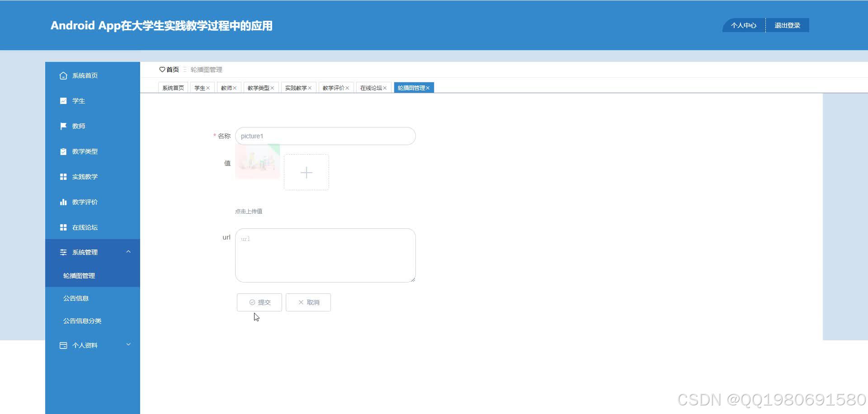
Task: Click the plus upload box to add image
Action: tap(307, 172)
